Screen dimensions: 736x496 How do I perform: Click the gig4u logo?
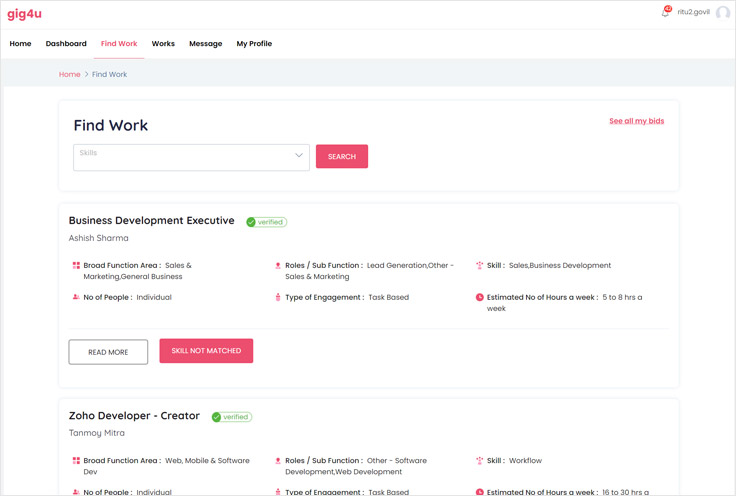(x=24, y=14)
